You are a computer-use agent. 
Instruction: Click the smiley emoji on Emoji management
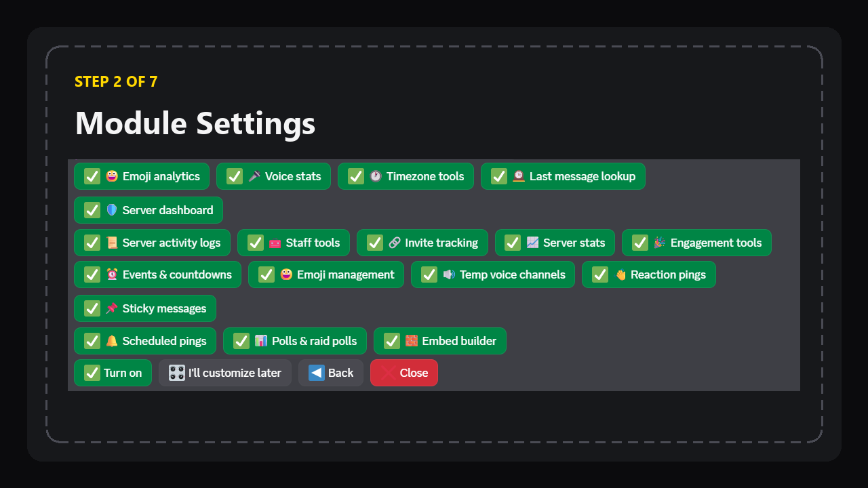(x=286, y=274)
